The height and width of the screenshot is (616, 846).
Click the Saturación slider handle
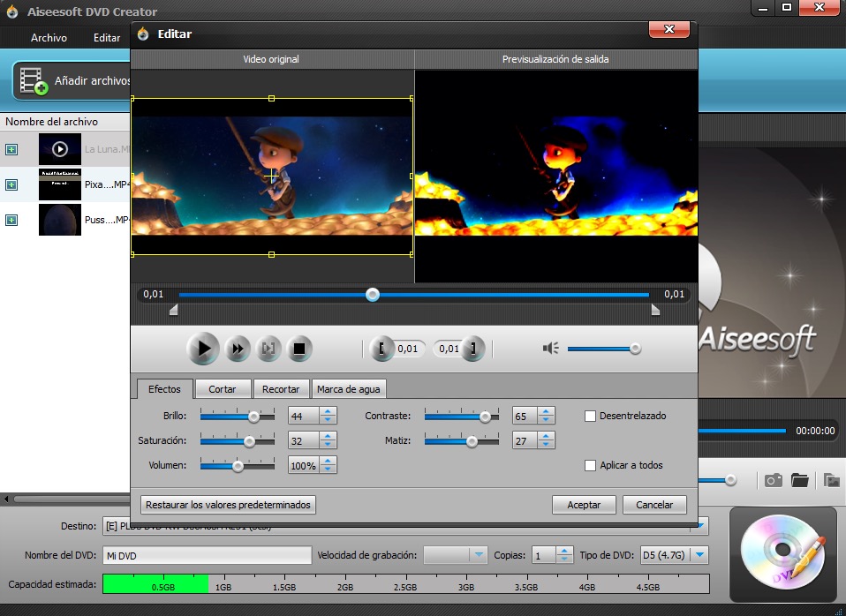[x=249, y=441]
